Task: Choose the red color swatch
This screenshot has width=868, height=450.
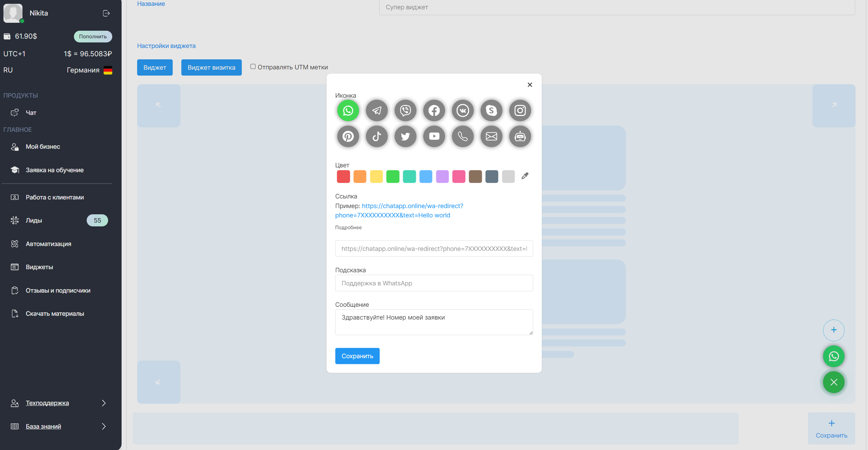Action: point(343,176)
